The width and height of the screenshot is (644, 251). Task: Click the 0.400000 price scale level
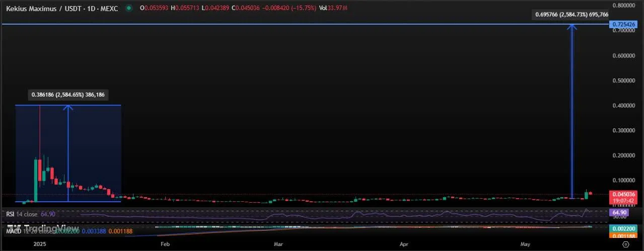click(x=622, y=106)
